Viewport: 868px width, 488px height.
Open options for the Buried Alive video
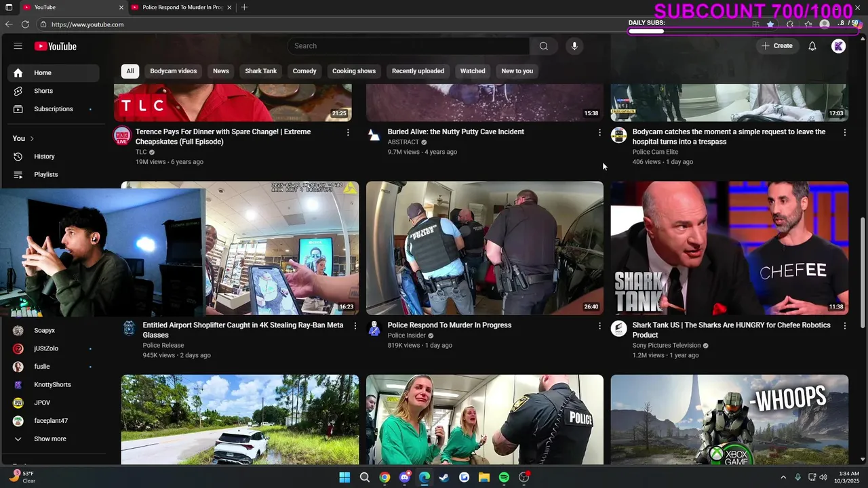coord(599,133)
